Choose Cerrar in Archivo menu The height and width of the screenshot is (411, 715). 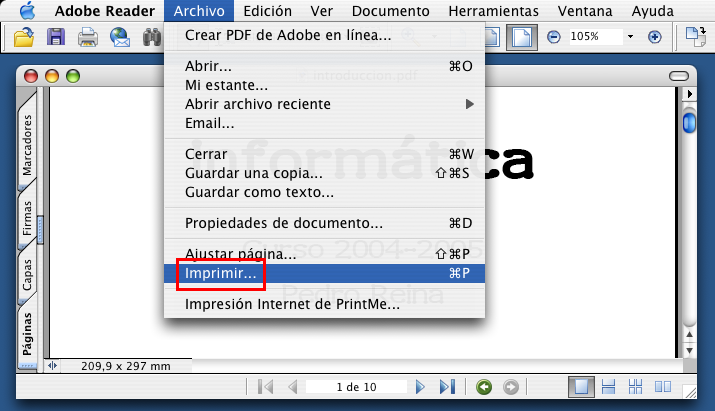(324, 154)
